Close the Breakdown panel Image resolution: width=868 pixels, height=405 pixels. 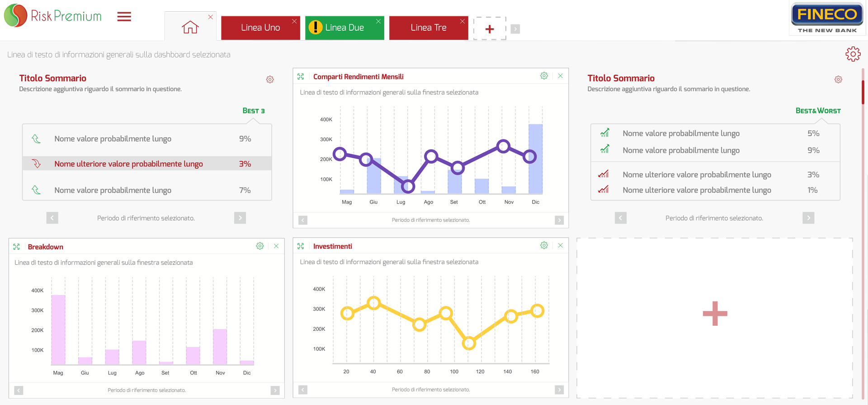[276, 246]
